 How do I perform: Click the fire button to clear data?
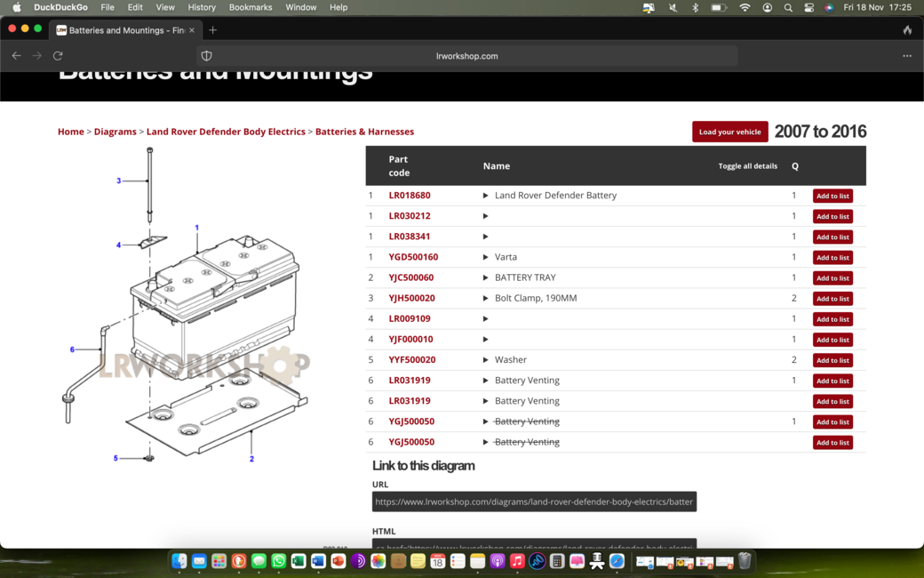[x=907, y=29]
